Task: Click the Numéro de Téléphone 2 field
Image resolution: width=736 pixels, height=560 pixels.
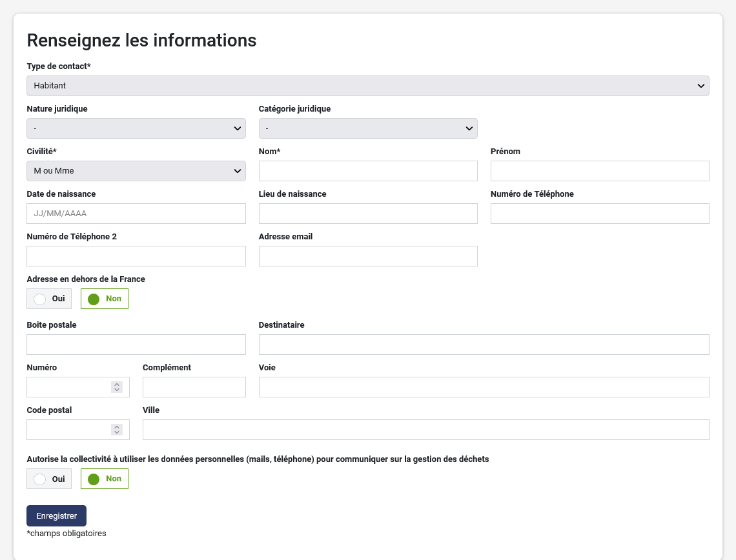Action: pyautogui.click(x=136, y=256)
